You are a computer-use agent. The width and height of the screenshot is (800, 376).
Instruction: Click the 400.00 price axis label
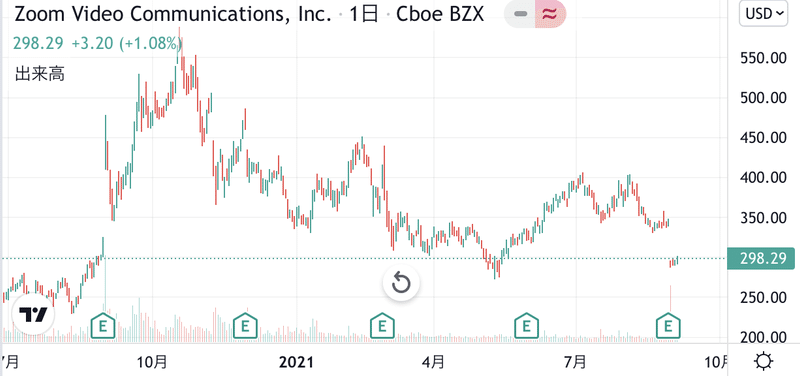click(763, 178)
